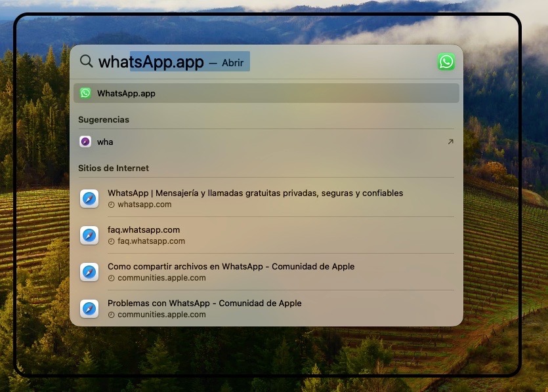Open 'WhatsApp | Mensajería y llamadas gratuitas' result

point(255,193)
